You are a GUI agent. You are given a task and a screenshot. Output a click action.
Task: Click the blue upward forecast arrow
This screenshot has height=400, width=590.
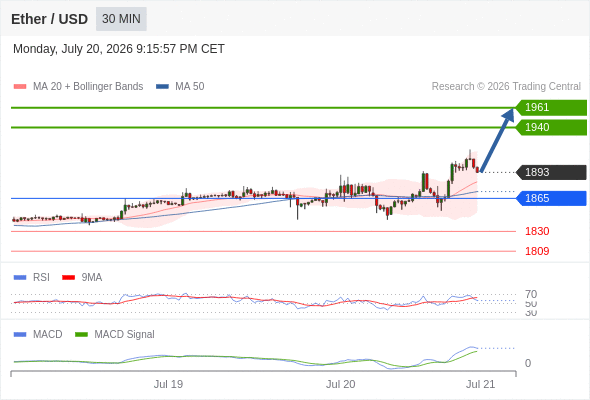pyautogui.click(x=497, y=140)
